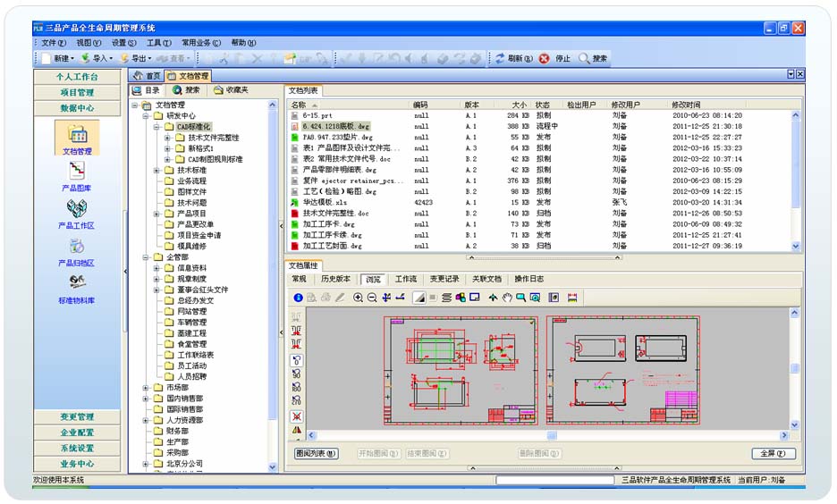Click the 圈阅列表 button
Screen dimensions: 837x504
(317, 454)
